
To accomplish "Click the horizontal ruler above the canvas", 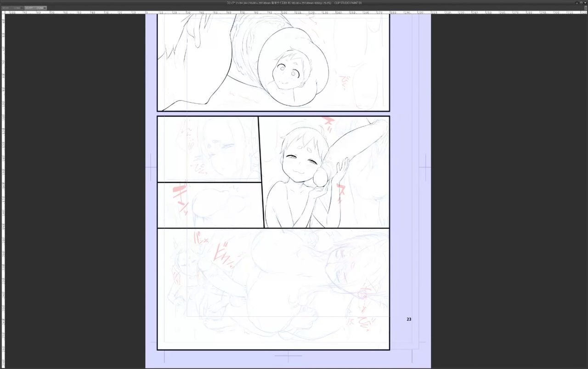I will [x=294, y=12].
